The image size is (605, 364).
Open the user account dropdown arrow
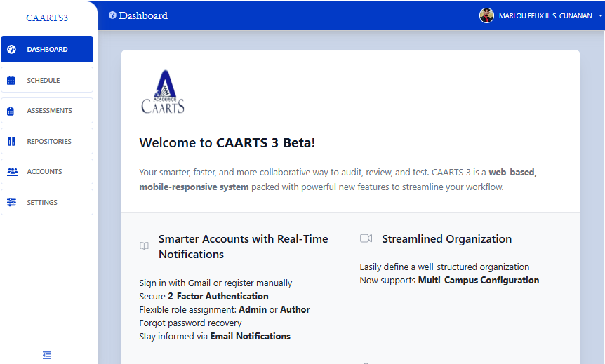(x=601, y=16)
